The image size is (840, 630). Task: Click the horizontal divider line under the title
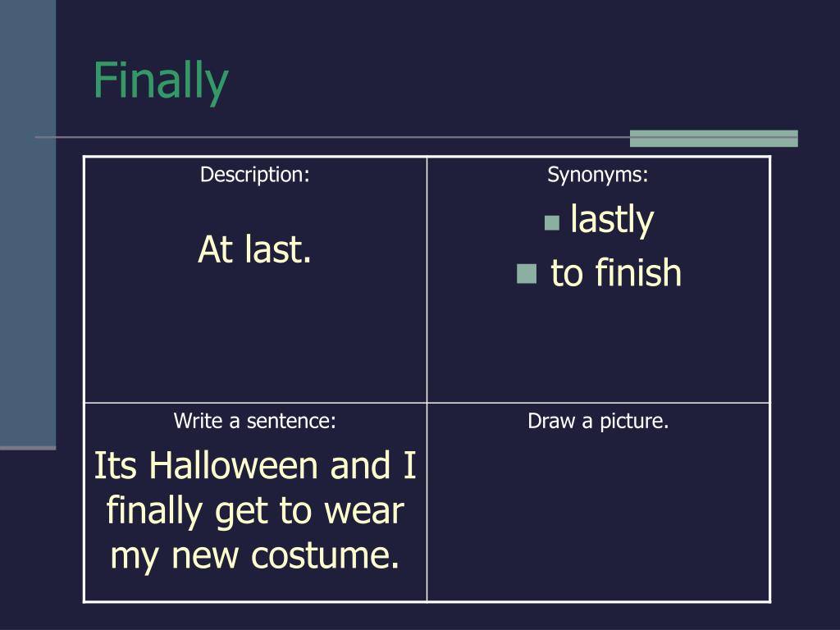[332, 137]
